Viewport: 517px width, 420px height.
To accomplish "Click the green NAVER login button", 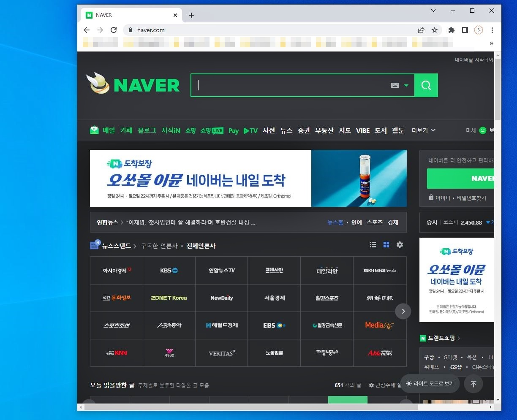I will point(460,179).
